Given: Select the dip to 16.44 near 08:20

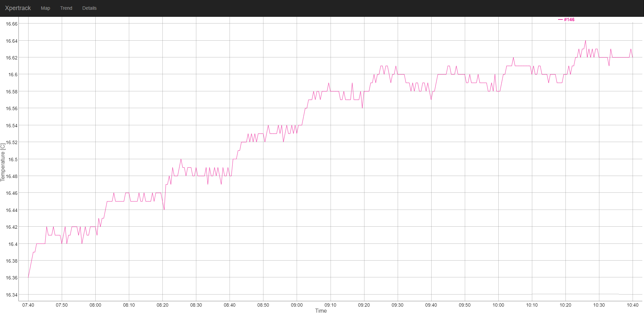Looking at the screenshot, I should click(x=164, y=210).
